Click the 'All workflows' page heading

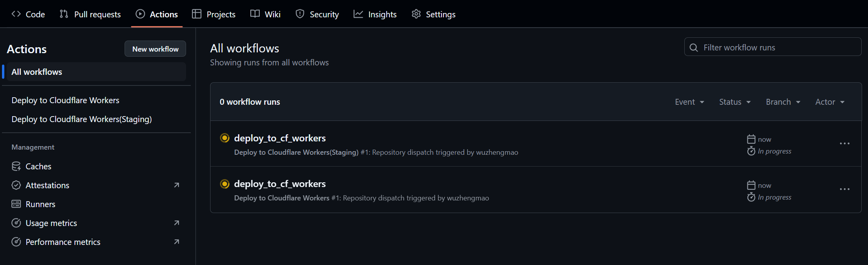pos(244,48)
